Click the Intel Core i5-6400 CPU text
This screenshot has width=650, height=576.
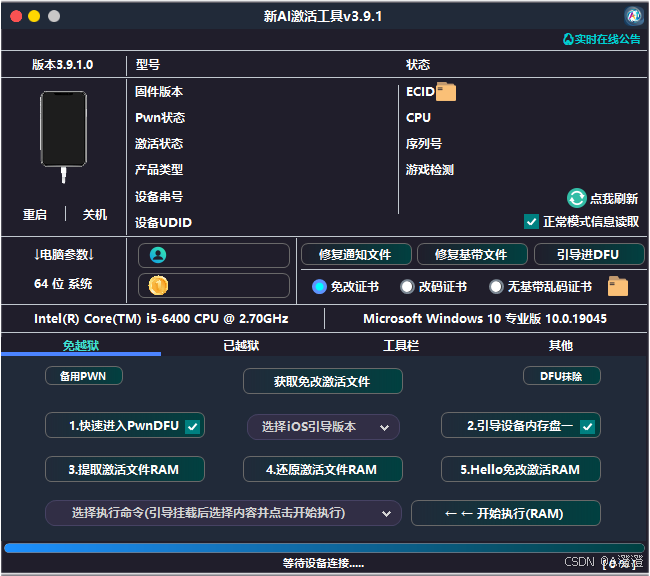161,318
